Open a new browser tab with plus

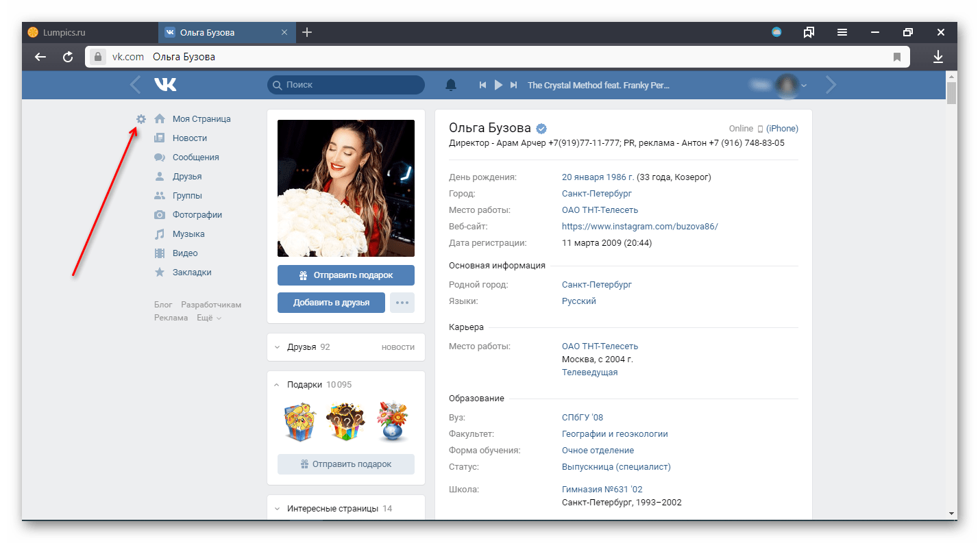[x=307, y=32]
